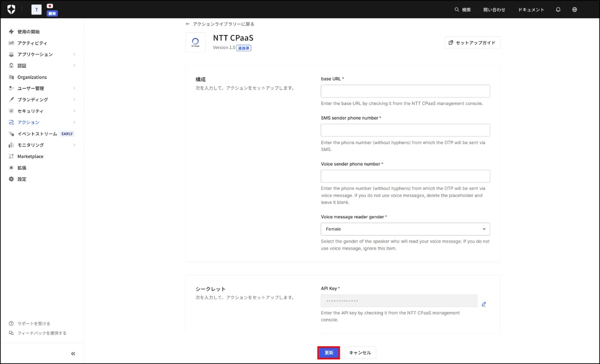
Task: Click the キャンセル cancel button
Action: coord(360,353)
